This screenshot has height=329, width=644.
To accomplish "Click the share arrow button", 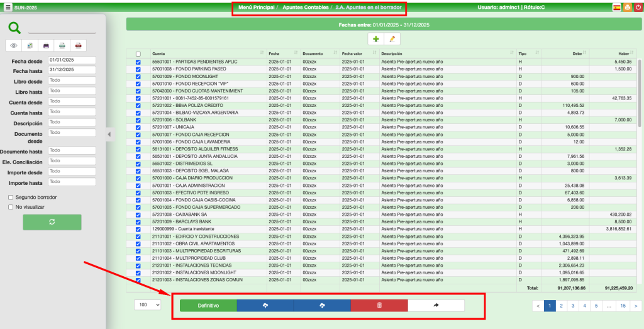I will [x=436, y=305].
